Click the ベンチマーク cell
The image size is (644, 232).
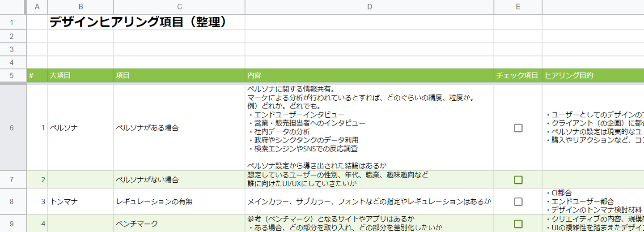point(179,223)
